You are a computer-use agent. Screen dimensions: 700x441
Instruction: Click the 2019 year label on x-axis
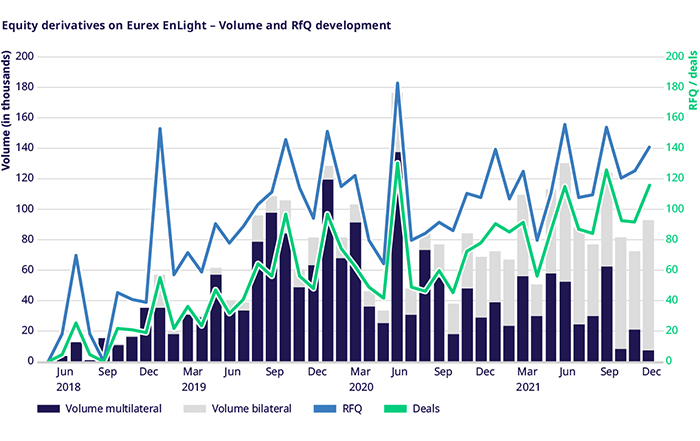(193, 385)
